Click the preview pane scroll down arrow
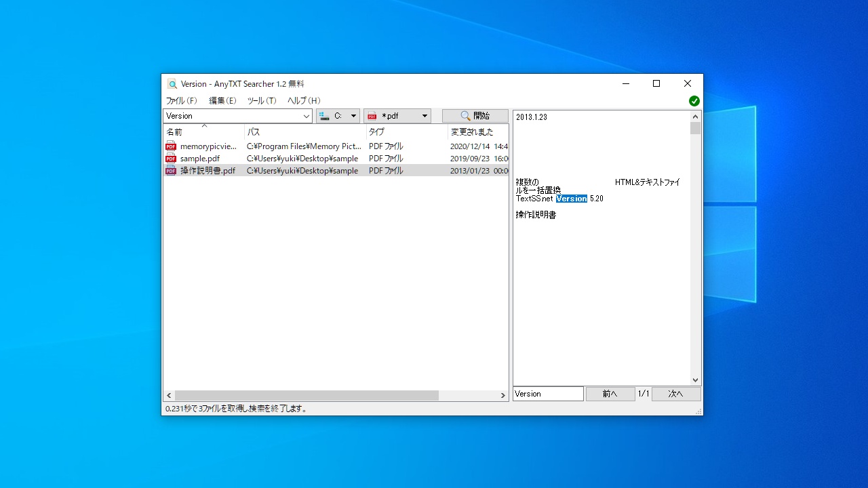Viewport: 868px width, 488px height. pyautogui.click(x=696, y=380)
